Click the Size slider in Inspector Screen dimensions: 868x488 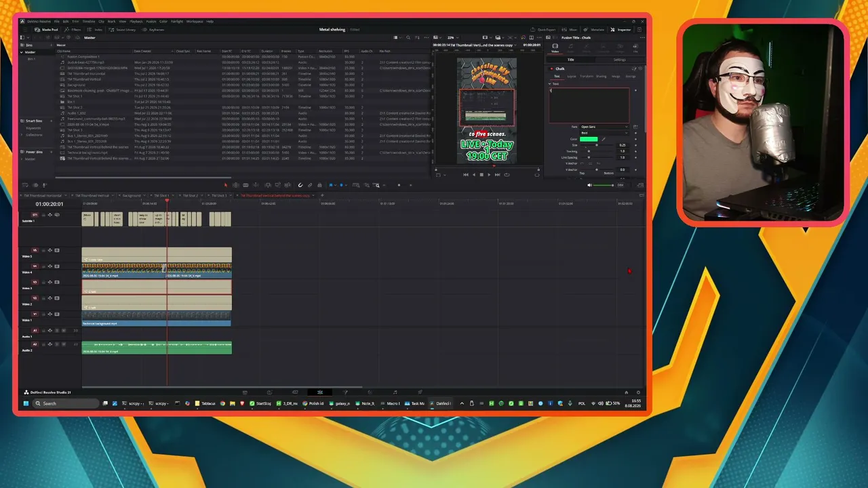click(x=598, y=145)
